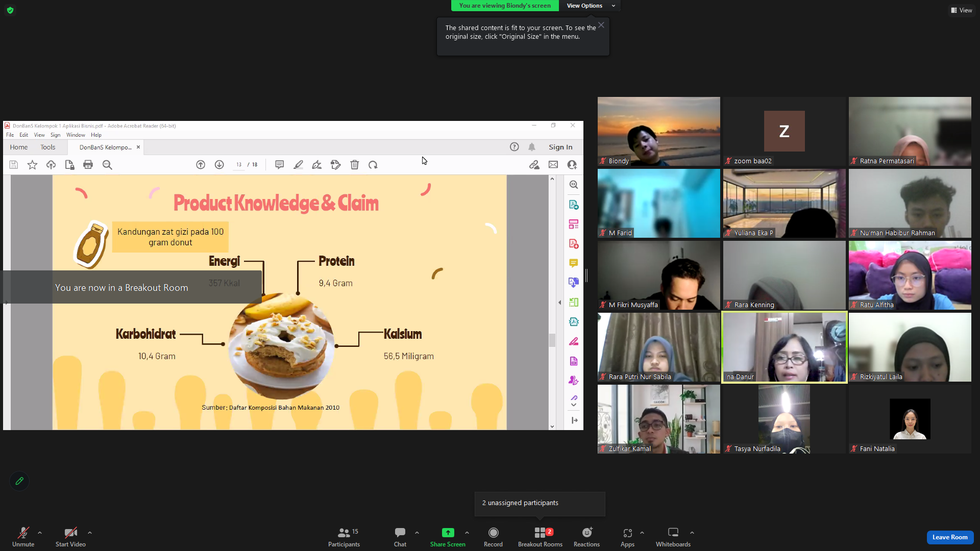Open video options arrow beside Start Video
Image resolution: width=980 pixels, height=551 pixels.
[90, 533]
